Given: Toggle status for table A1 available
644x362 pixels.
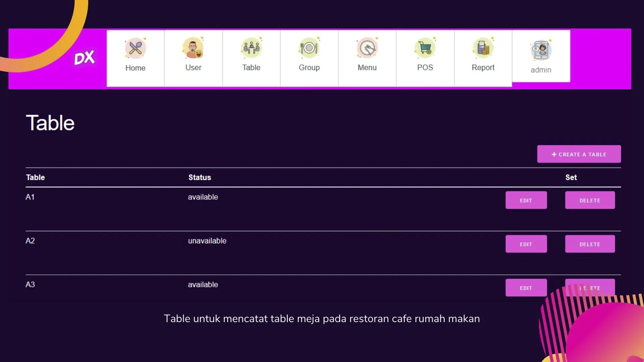Looking at the screenshot, I should pyautogui.click(x=203, y=197).
